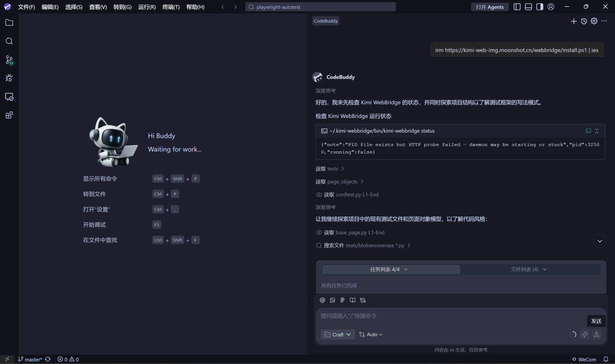Click the remote window icon in status bar
This screenshot has height=364, width=615.
(7, 359)
